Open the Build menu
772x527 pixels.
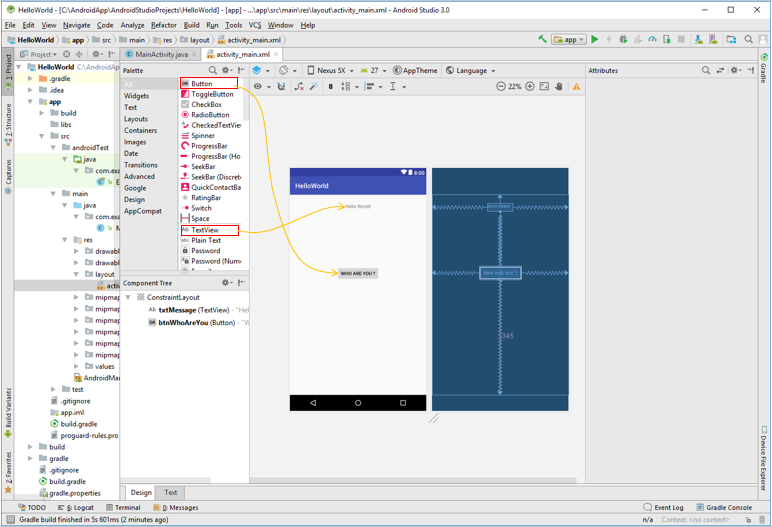[x=192, y=25]
